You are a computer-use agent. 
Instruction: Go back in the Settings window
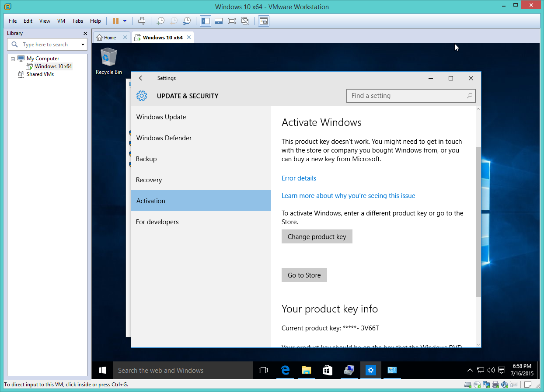click(141, 78)
